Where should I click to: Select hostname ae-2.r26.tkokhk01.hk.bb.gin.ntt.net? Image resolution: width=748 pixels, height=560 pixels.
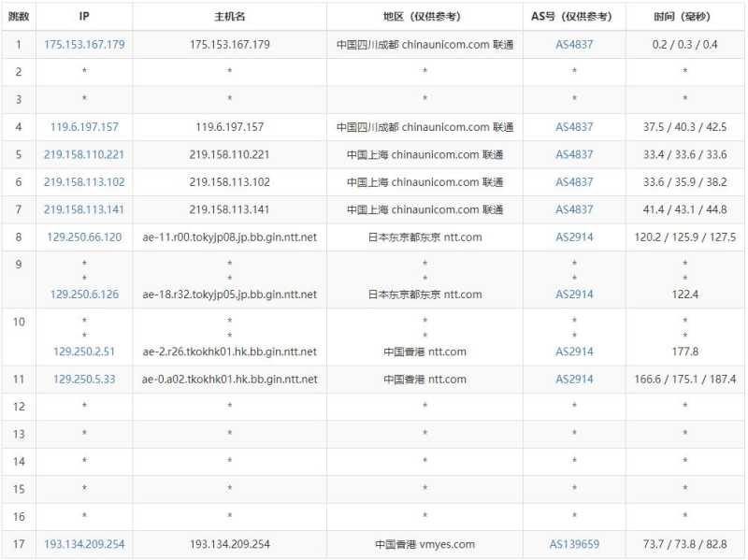(x=229, y=352)
